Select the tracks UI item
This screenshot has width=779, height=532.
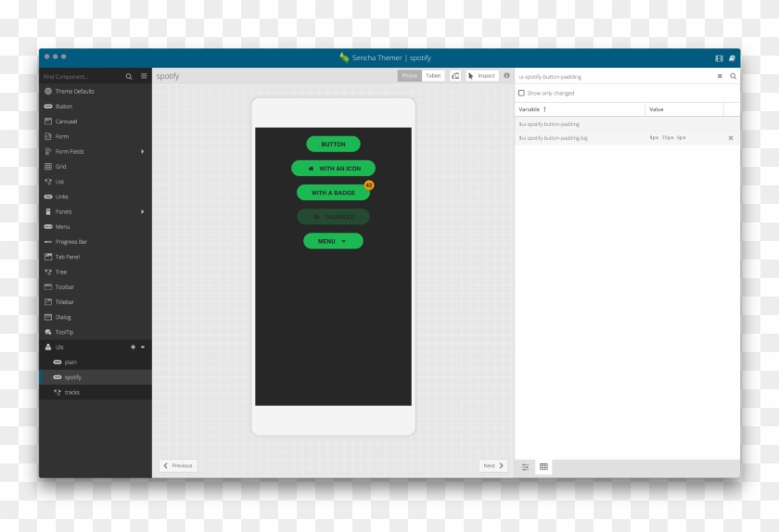[x=72, y=392]
